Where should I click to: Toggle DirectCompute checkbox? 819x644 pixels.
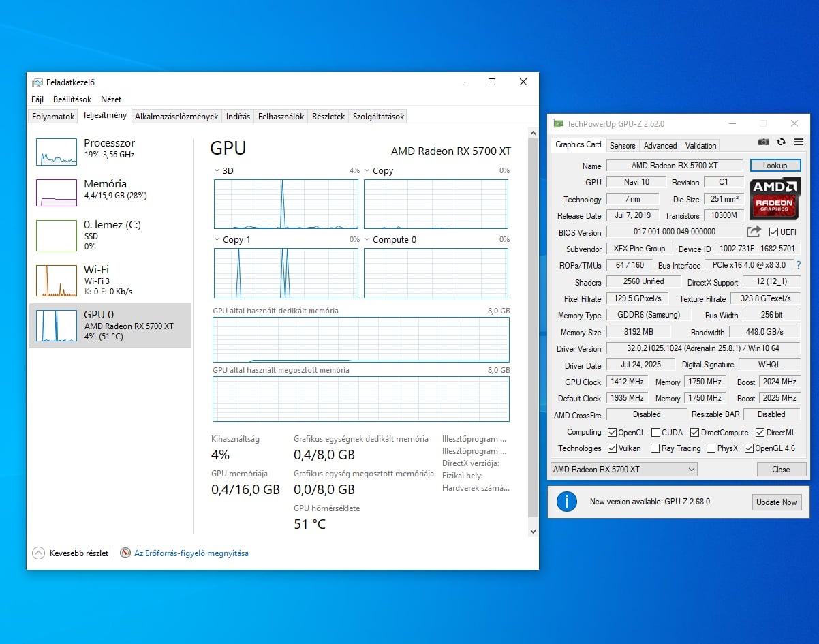pos(694,433)
